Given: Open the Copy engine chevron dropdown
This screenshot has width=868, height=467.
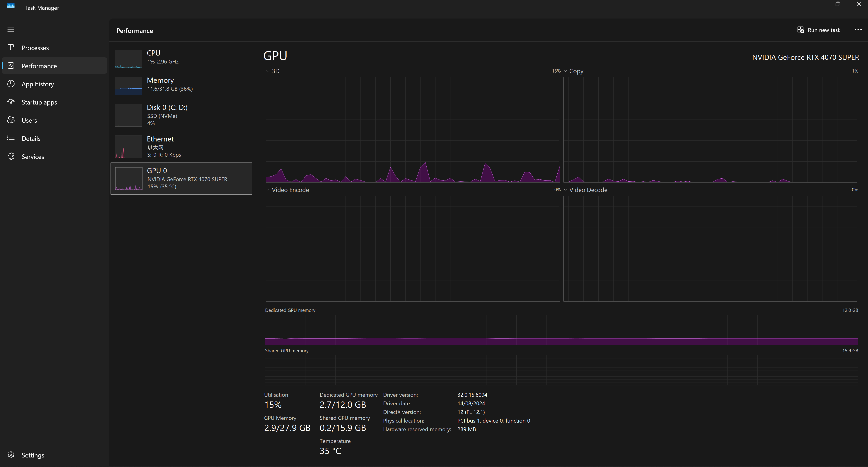Looking at the screenshot, I should 566,71.
